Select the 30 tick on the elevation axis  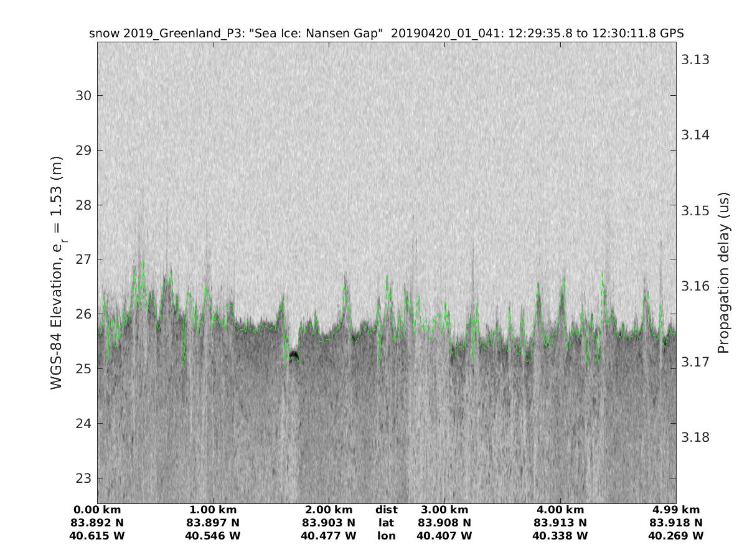pos(83,96)
